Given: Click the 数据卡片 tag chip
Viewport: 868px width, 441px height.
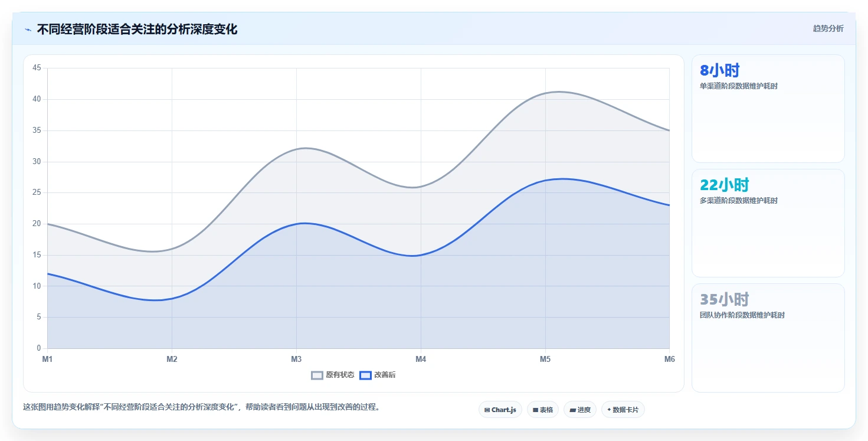Looking at the screenshot, I should [623, 410].
